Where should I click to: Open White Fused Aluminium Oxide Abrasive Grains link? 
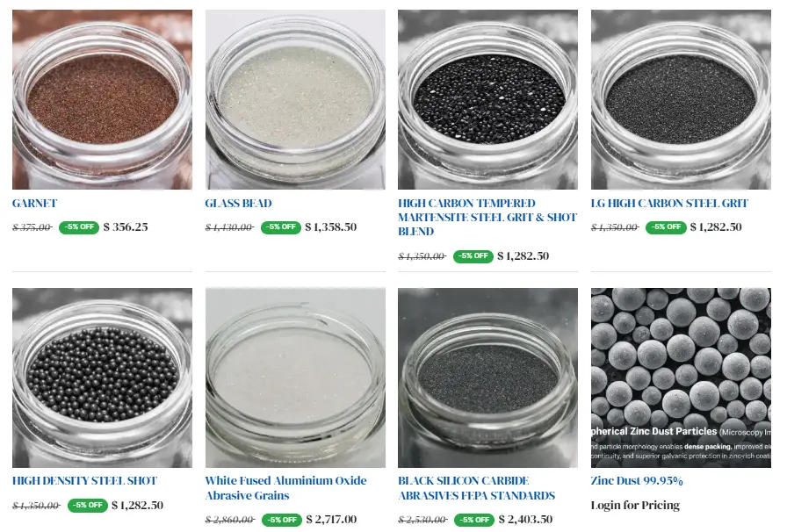coord(285,488)
